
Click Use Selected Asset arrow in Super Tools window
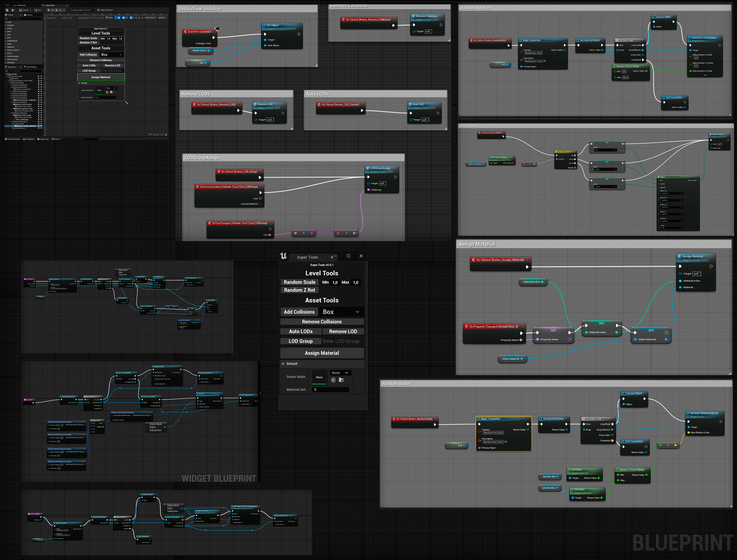tap(333, 380)
